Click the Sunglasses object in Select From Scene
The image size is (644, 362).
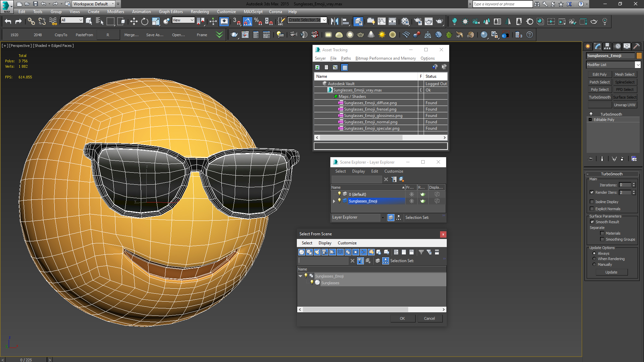[x=330, y=283]
